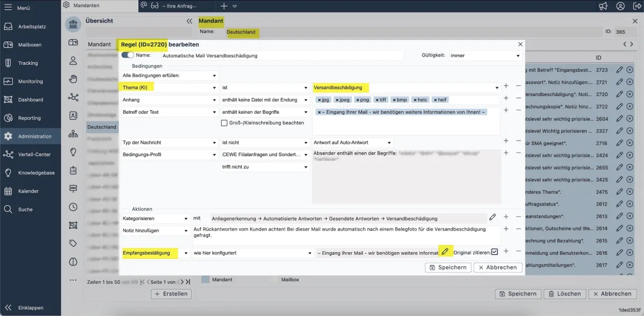Image resolution: width=644 pixels, height=316 pixels.
Task: Toggle the rule active switch
Action: pos(128,55)
